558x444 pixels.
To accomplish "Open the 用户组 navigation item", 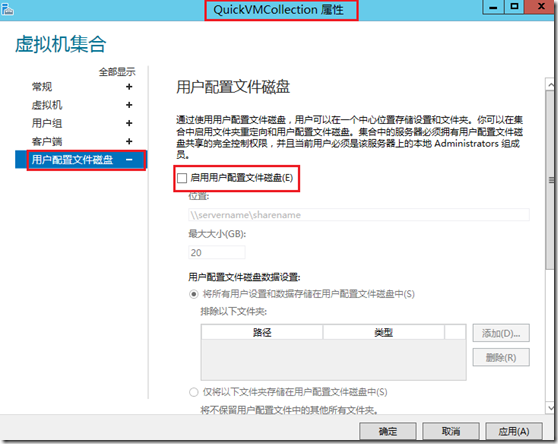I will tap(47, 123).
